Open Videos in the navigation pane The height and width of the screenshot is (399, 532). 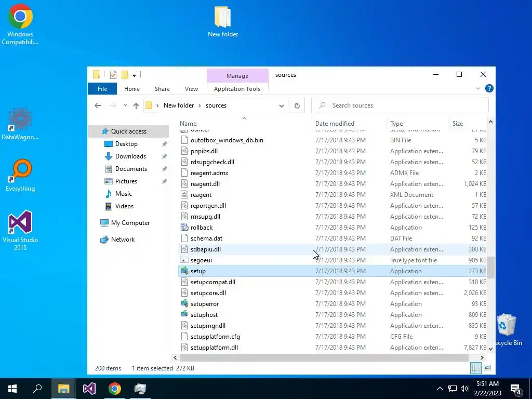pyautogui.click(x=124, y=206)
